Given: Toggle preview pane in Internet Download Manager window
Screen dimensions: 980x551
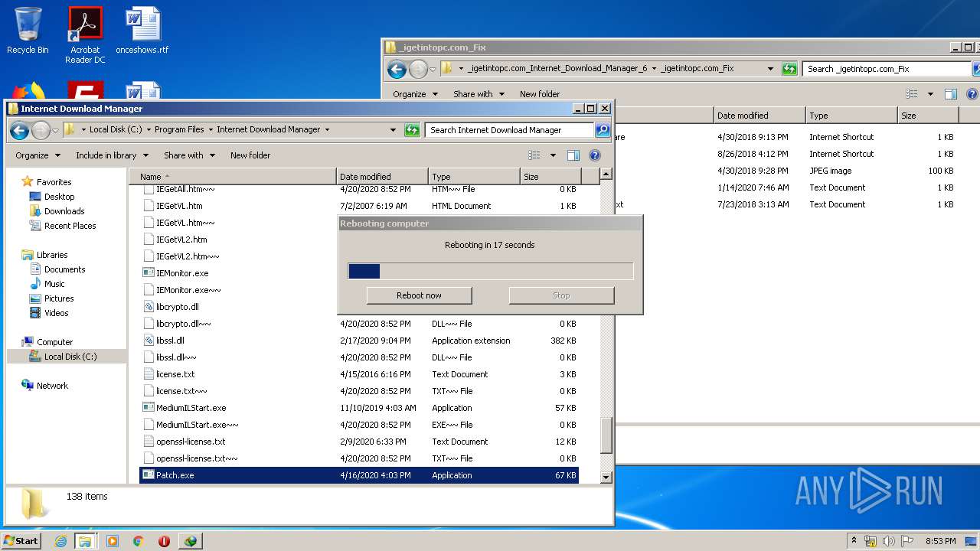Looking at the screenshot, I should click(x=573, y=155).
